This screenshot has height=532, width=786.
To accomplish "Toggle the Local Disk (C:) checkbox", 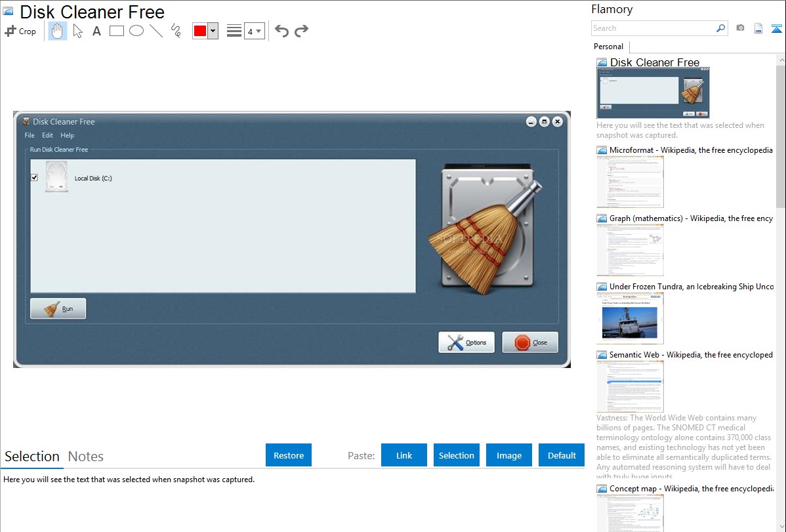I will coord(34,178).
